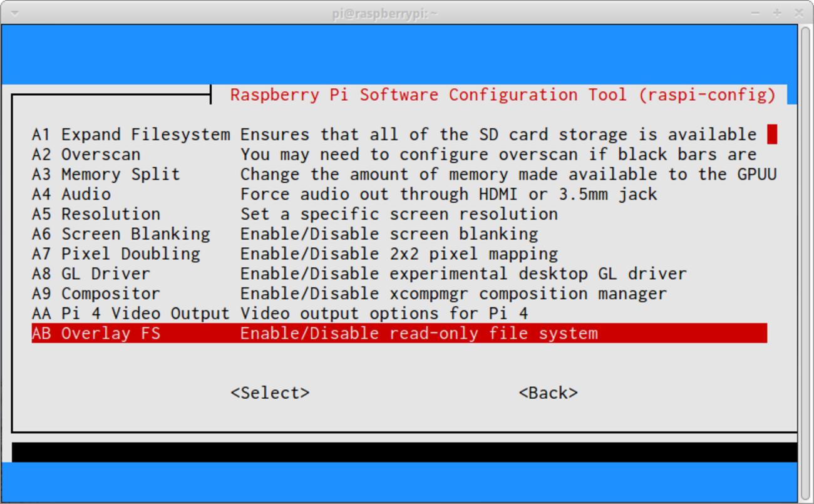Choose A6 Screen Blanking option
The image size is (814, 504).
(x=121, y=234)
